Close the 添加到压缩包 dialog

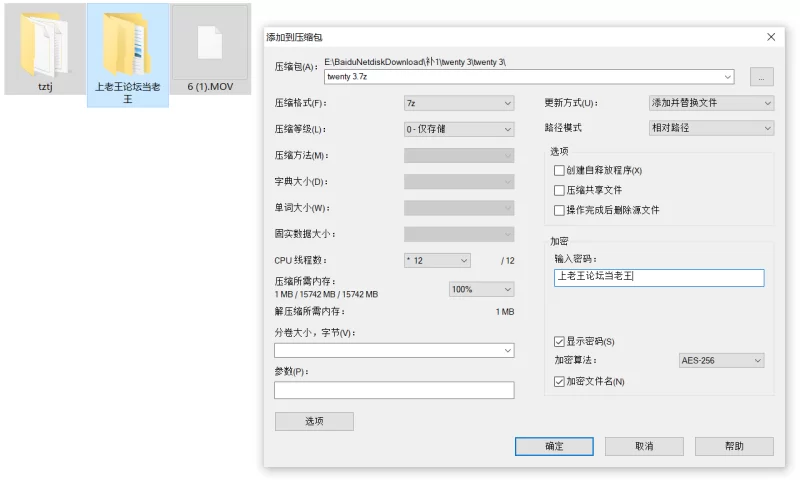(x=771, y=37)
